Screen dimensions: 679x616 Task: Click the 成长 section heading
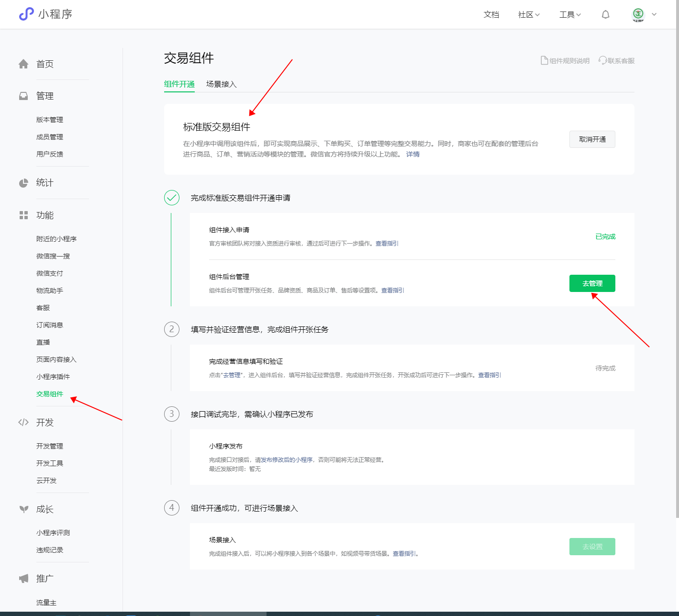click(45, 509)
